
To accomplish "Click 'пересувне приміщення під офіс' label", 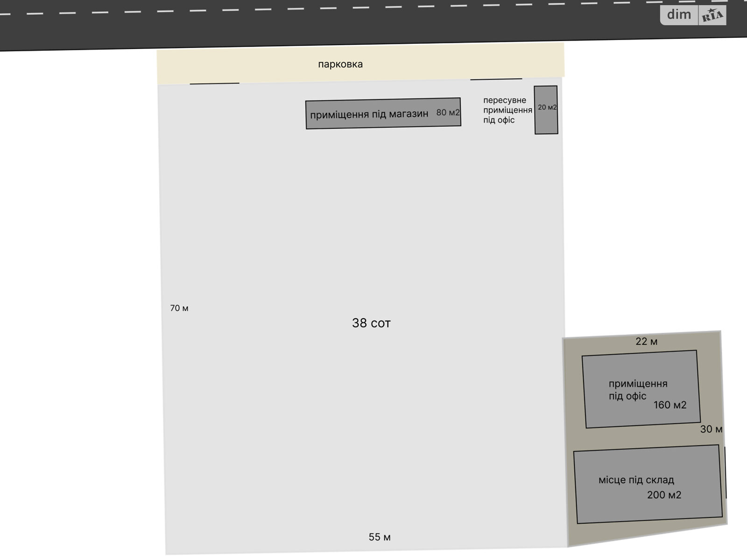I will click(507, 110).
